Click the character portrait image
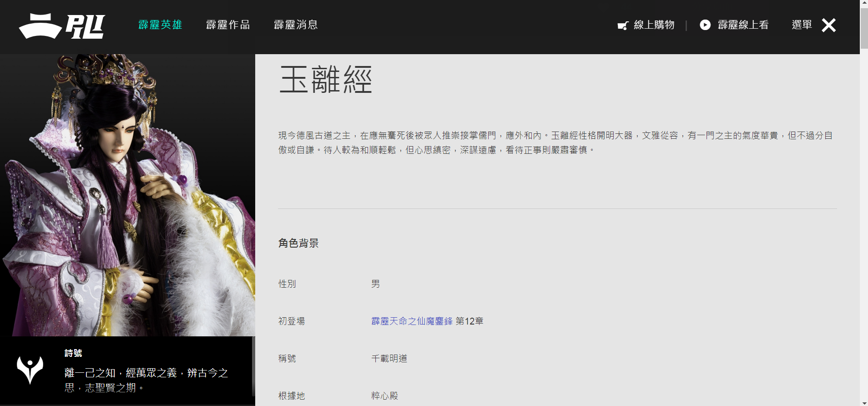868x406 pixels. pyautogui.click(x=127, y=195)
